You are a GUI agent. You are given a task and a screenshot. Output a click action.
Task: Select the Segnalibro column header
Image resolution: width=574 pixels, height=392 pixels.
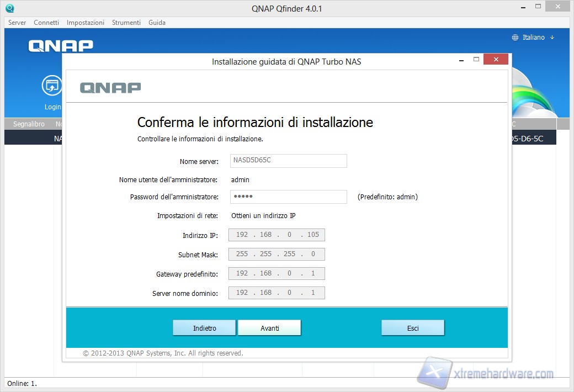pyautogui.click(x=29, y=124)
